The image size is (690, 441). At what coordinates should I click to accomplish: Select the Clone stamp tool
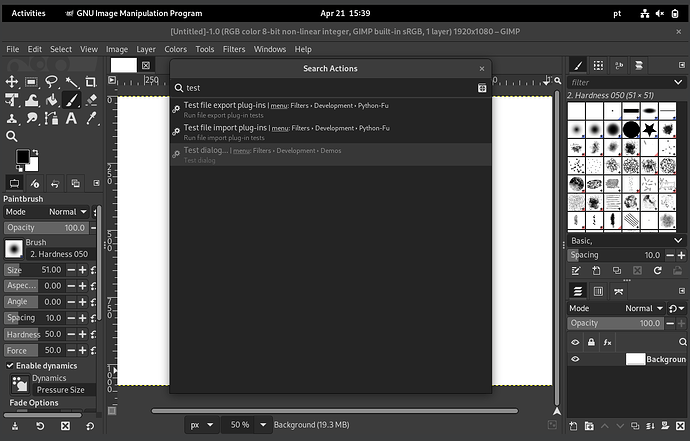(x=11, y=118)
